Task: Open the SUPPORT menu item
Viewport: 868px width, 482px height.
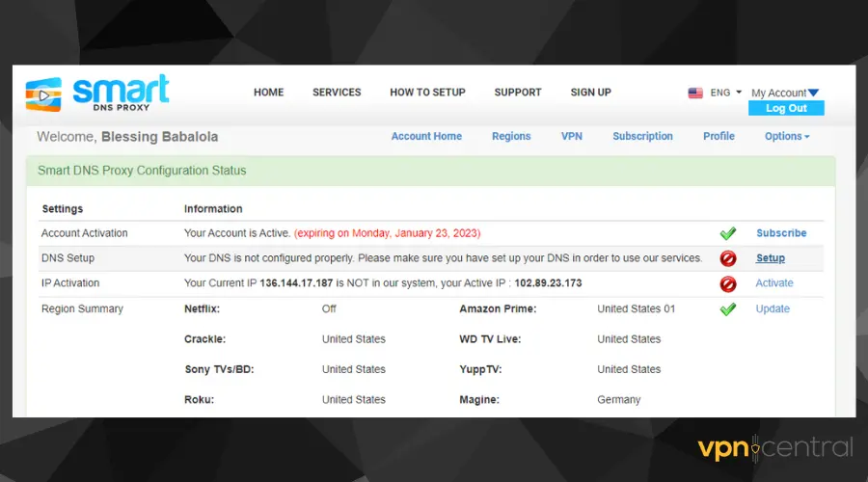Action: (x=518, y=93)
